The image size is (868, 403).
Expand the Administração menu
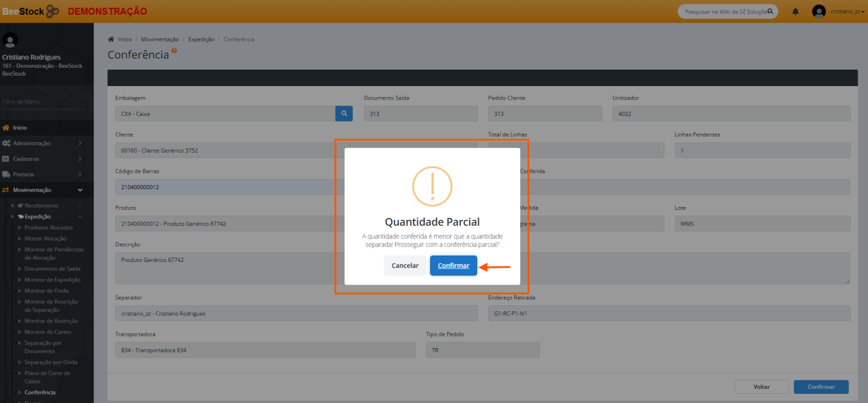coord(43,143)
